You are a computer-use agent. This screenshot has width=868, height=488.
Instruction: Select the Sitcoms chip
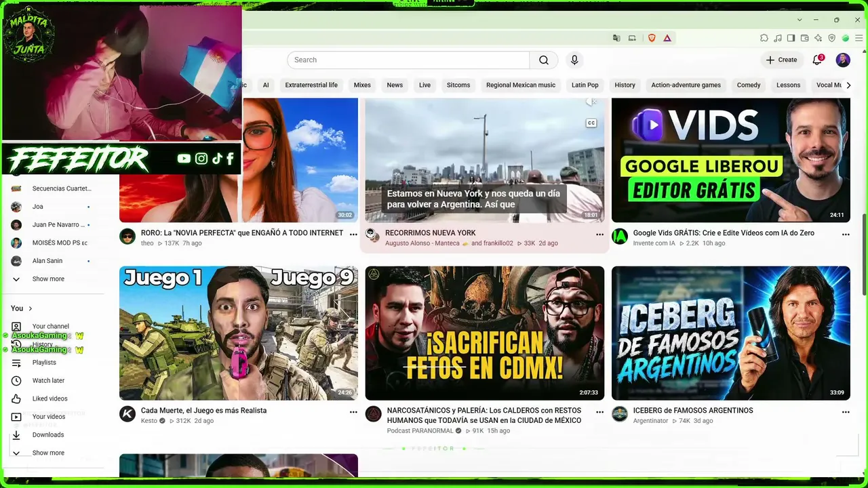pos(458,85)
